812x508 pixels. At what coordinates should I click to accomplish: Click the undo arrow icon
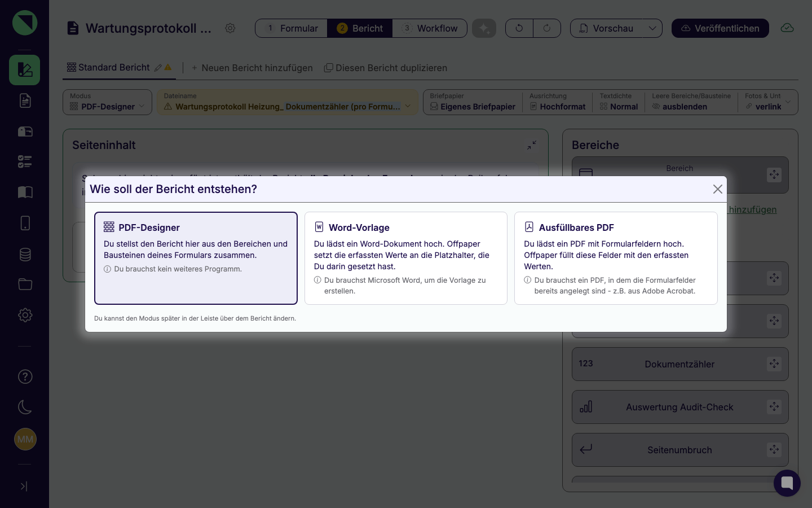[519, 28]
